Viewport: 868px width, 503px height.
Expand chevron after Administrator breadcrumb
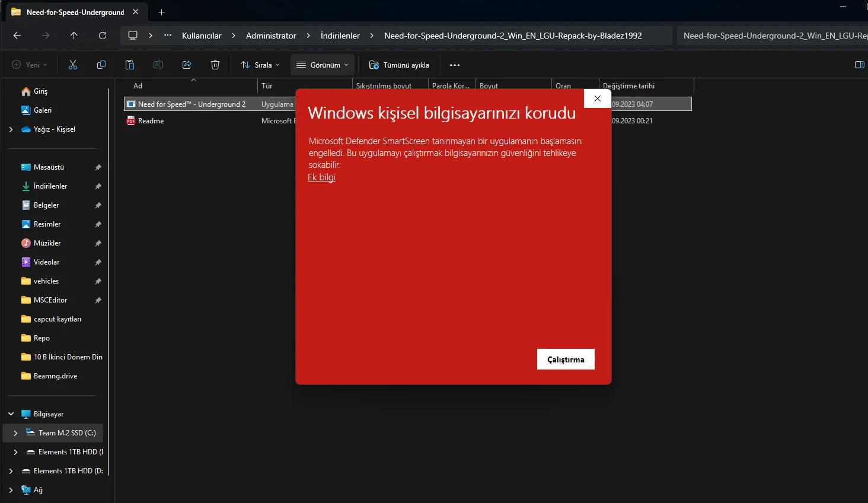click(308, 36)
